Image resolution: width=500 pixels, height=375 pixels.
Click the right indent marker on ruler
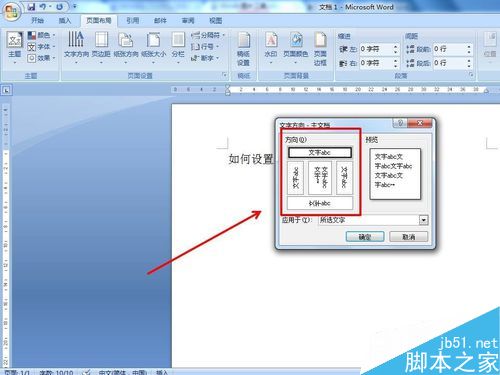coord(486,91)
